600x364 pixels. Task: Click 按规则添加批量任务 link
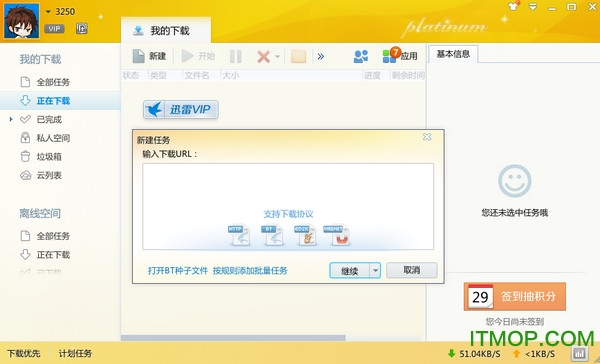pos(250,271)
